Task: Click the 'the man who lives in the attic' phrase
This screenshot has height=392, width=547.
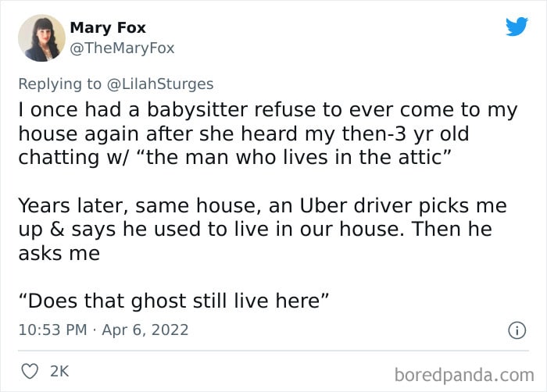Action: point(292,157)
